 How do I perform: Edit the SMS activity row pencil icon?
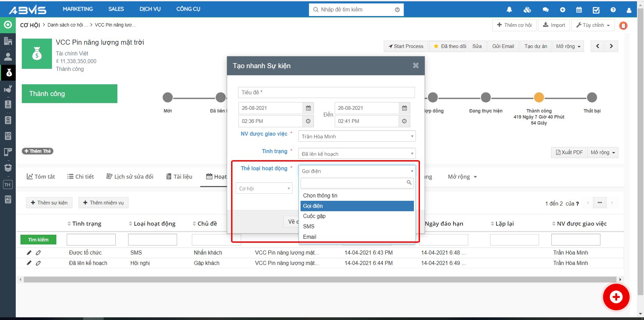(x=29, y=253)
